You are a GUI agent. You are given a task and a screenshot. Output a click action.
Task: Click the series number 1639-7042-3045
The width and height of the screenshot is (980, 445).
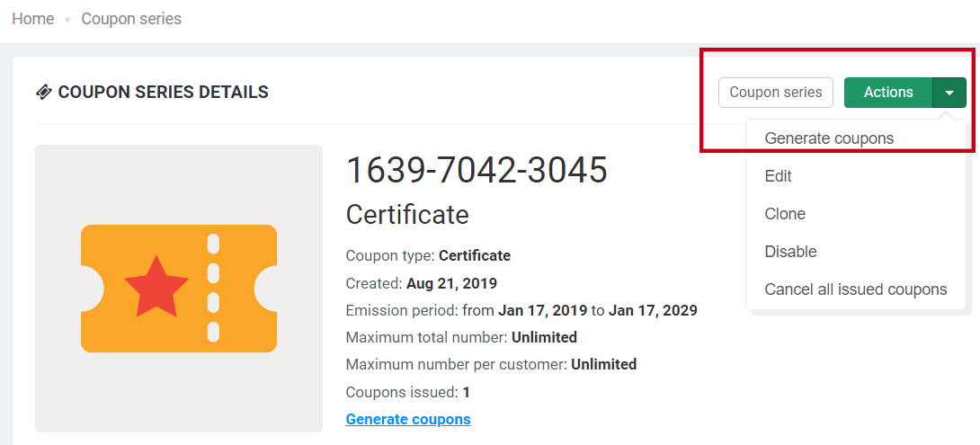[x=477, y=170]
